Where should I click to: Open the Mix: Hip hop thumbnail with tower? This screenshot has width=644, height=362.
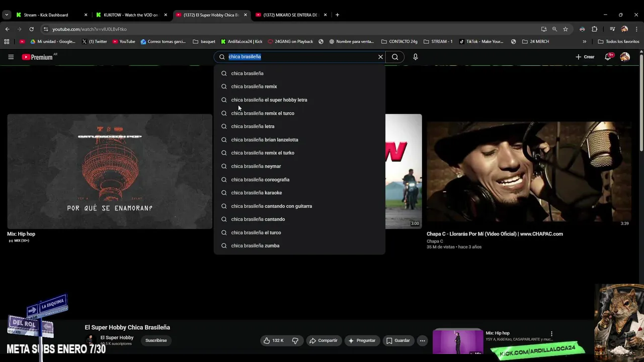click(x=110, y=171)
